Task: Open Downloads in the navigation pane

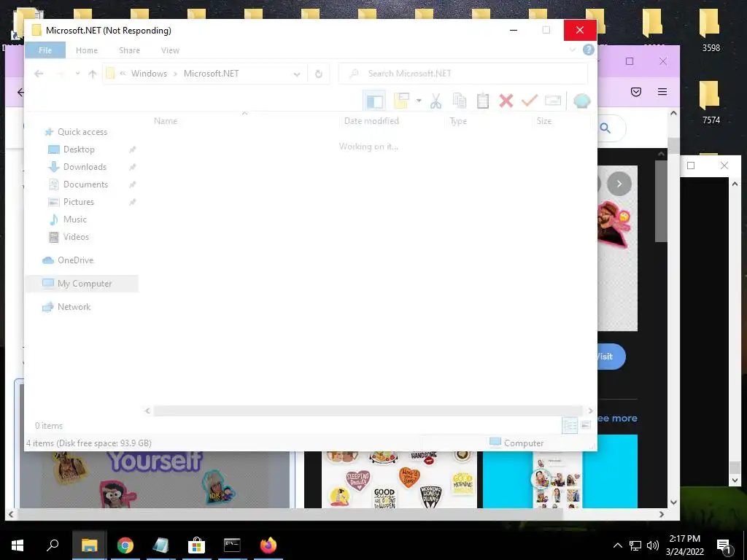Action: click(85, 167)
